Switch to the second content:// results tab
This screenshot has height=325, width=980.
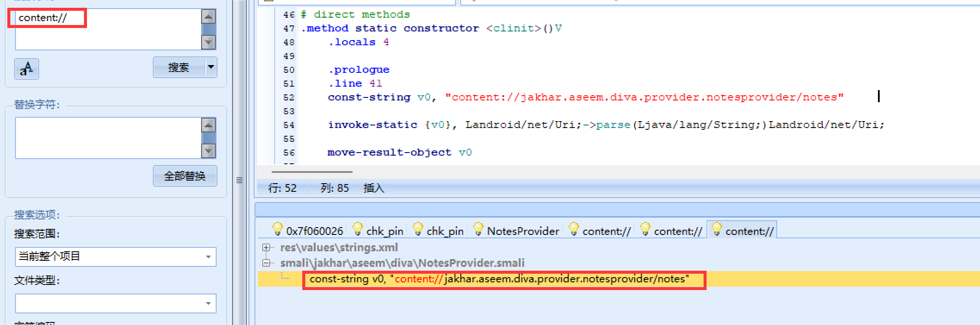[671, 231]
